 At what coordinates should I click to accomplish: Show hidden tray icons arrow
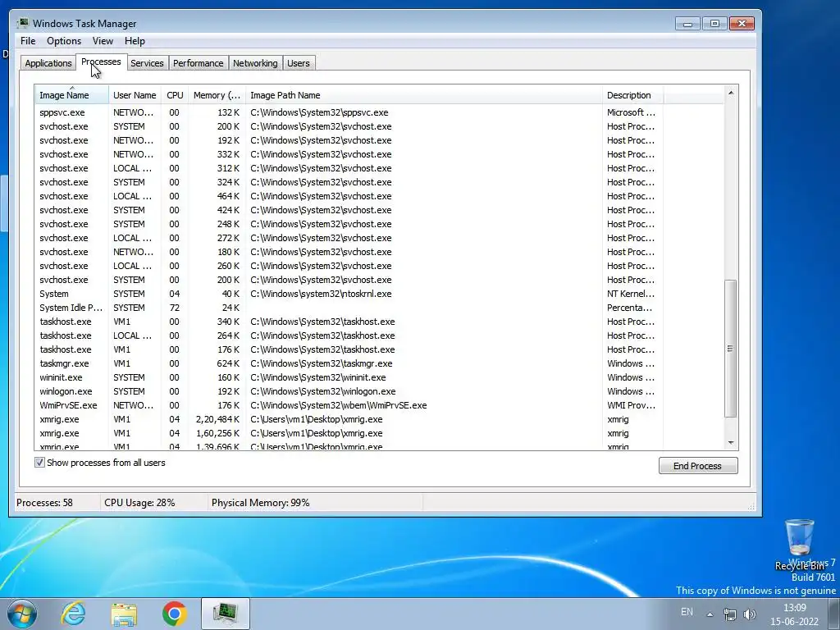pos(710,614)
